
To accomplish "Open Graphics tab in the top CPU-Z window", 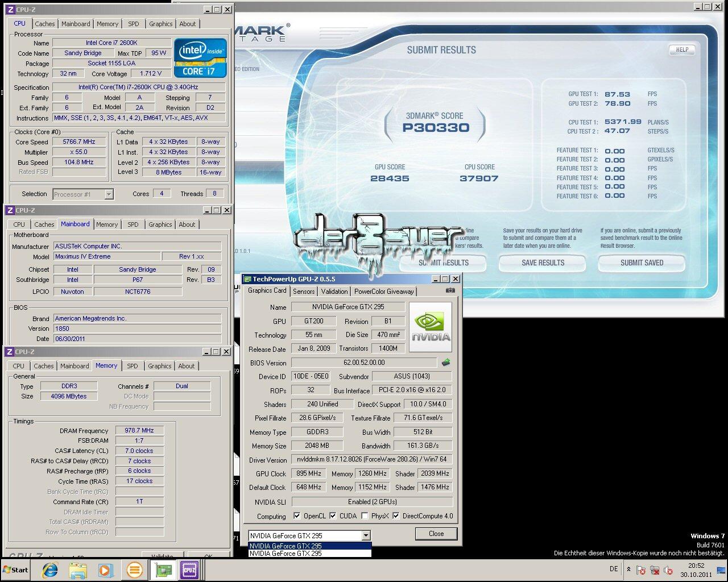I will 161,24.
